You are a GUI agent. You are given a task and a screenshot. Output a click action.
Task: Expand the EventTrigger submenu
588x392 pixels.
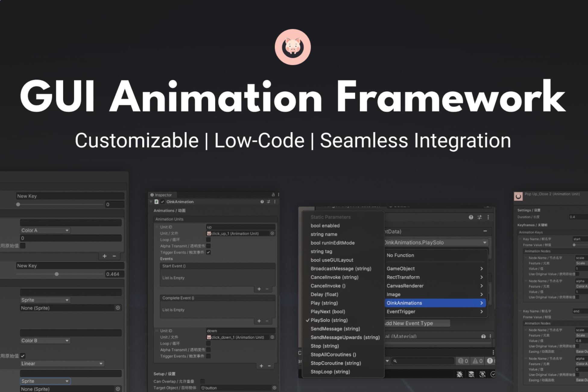[435, 311]
